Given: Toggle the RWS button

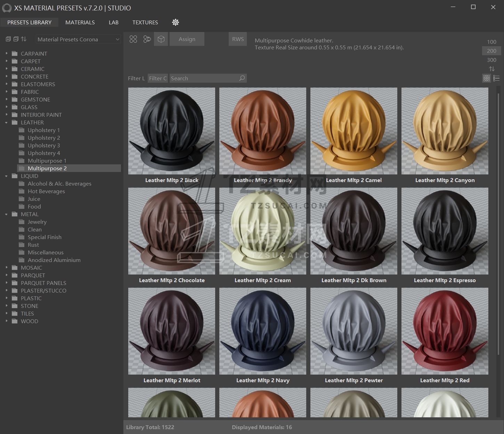Looking at the screenshot, I should pyautogui.click(x=238, y=39).
